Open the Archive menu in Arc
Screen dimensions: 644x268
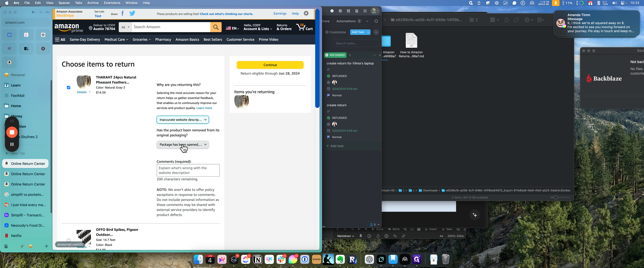coord(93,3)
